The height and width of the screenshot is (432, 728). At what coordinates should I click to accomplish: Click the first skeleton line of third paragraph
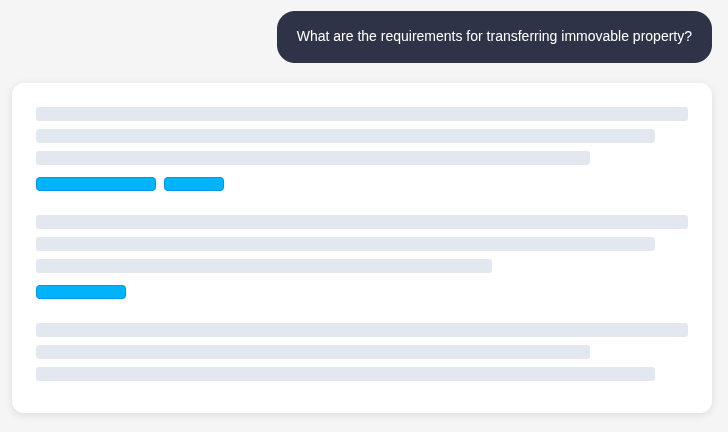(x=362, y=330)
